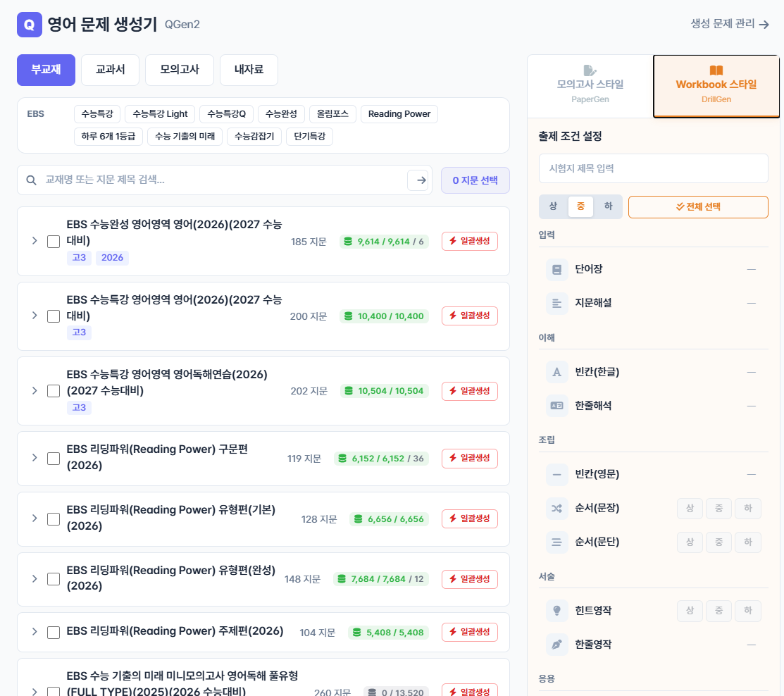Click coin icon in 6,656 / 6,656 badge
Viewport: 784px width, 696px height.
pyautogui.click(x=359, y=519)
